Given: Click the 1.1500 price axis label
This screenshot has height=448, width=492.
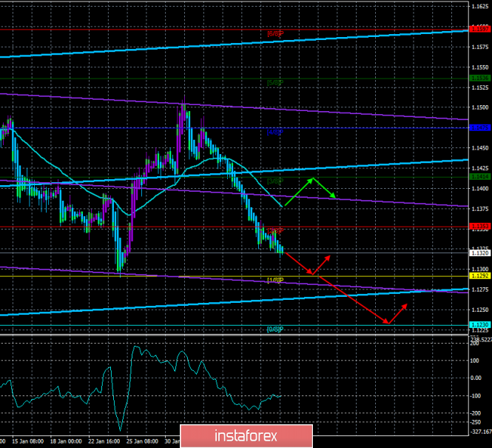Looking at the screenshot, I should pos(479,107).
